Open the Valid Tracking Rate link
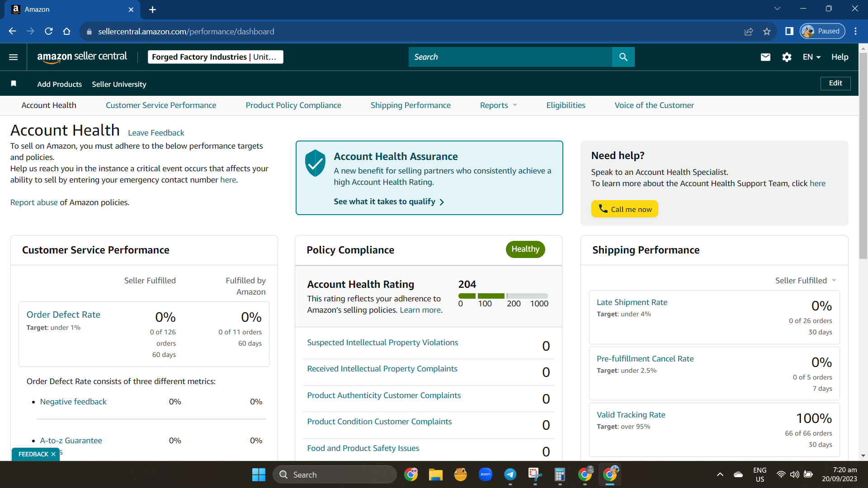868x488 pixels. [x=631, y=415]
